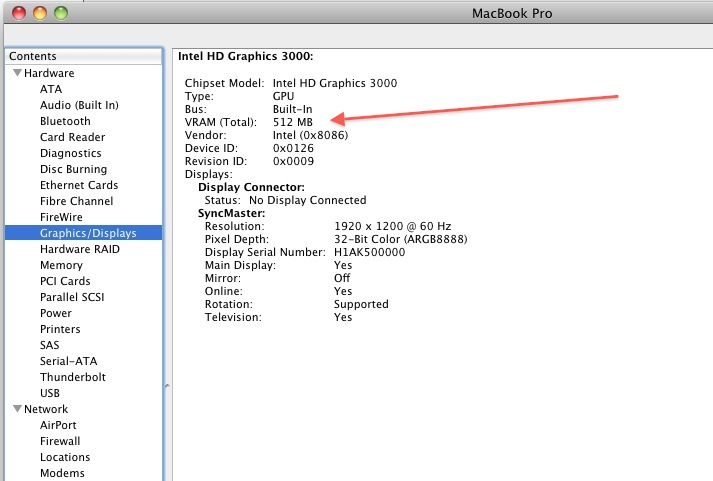
Task: Click the Intel (0x8086) vendor value
Action: click(310, 135)
